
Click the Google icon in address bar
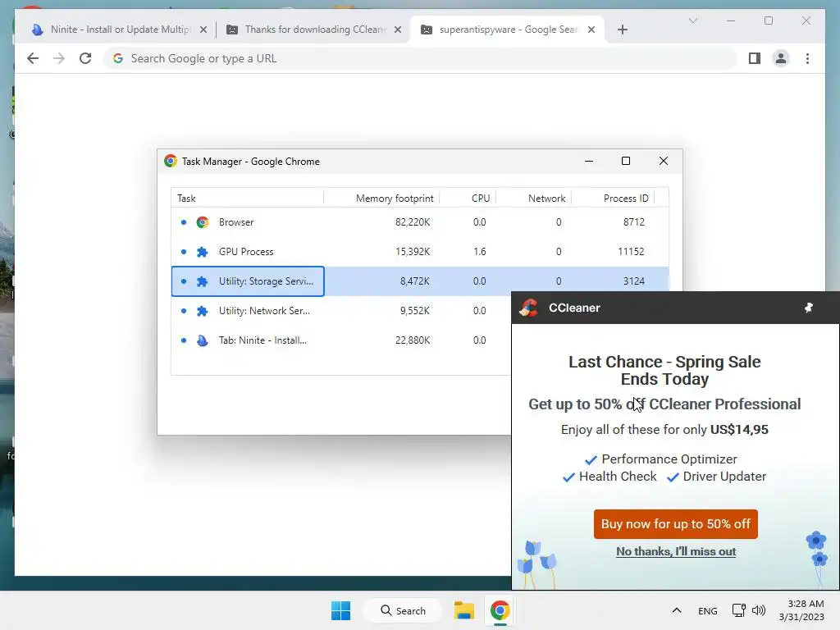point(118,58)
